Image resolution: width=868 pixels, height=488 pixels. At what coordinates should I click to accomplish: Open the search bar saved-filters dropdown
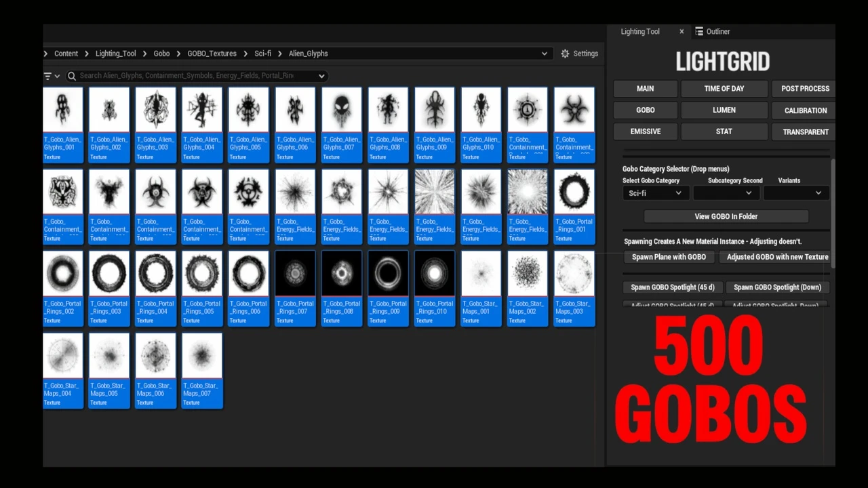pyautogui.click(x=321, y=76)
